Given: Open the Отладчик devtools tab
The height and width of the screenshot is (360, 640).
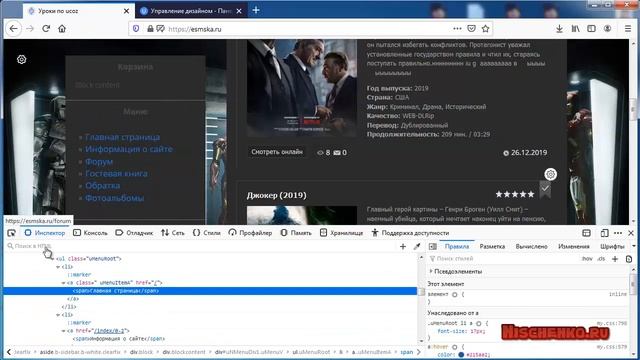Looking at the screenshot, I should point(134,233).
